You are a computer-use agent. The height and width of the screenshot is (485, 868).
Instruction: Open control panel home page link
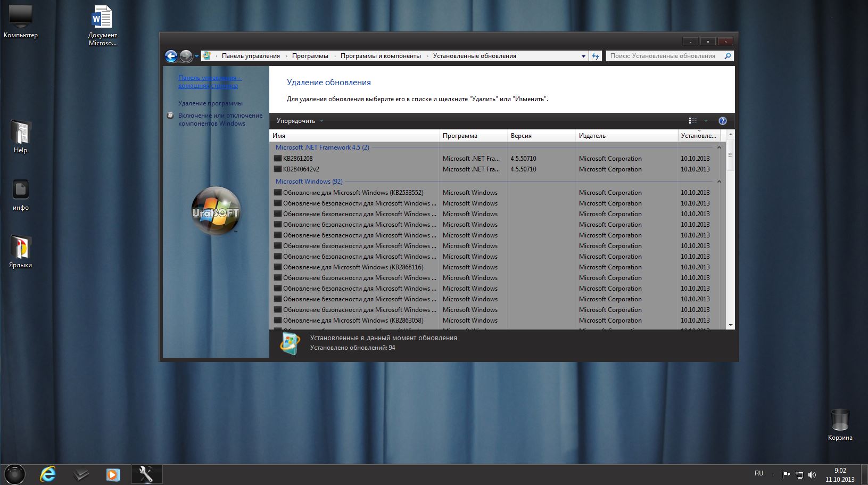coord(209,81)
